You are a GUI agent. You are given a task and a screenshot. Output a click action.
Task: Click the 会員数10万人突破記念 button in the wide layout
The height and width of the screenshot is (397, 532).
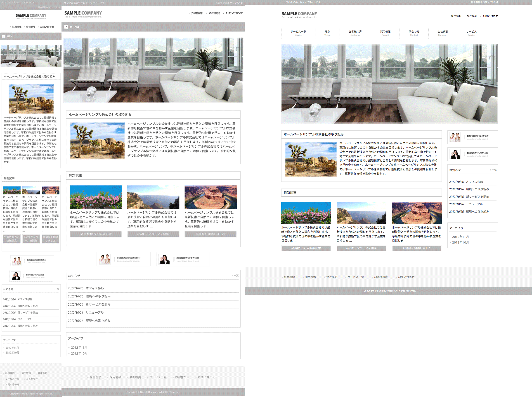click(x=306, y=248)
